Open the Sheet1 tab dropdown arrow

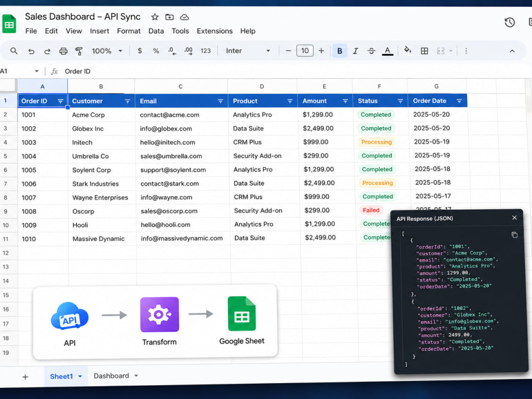click(x=80, y=376)
